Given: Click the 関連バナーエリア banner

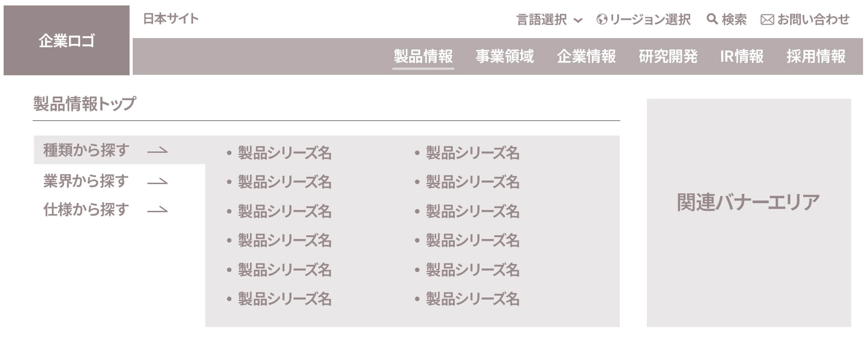Looking at the screenshot, I should (x=749, y=213).
